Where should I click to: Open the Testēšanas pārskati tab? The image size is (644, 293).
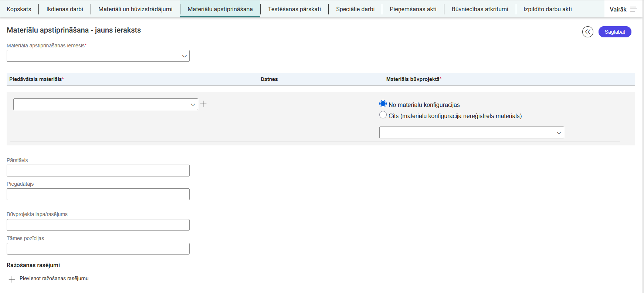coord(294,9)
